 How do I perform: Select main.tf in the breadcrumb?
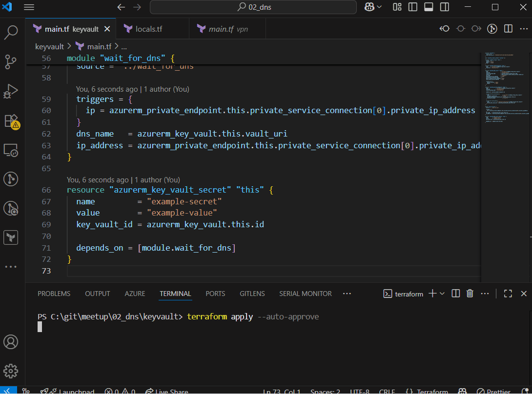point(99,46)
